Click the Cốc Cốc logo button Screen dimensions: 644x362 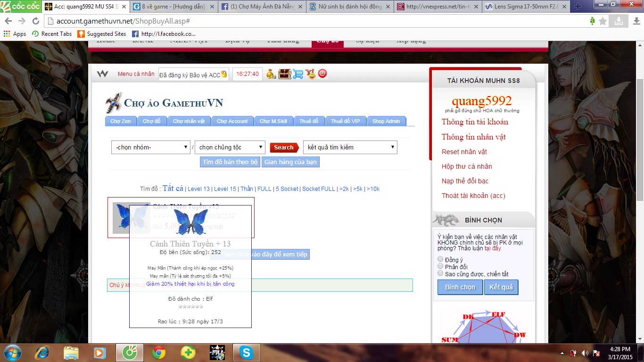[20, 6]
